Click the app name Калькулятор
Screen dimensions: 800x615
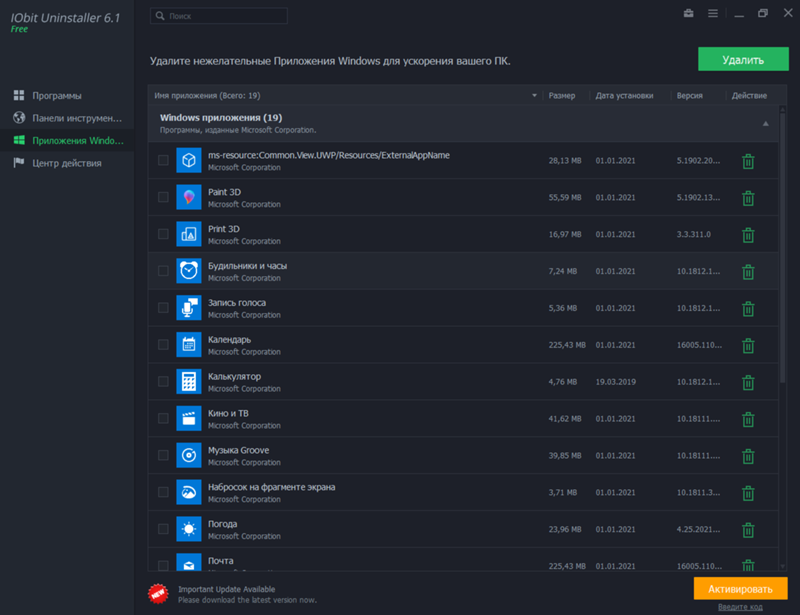click(x=234, y=376)
